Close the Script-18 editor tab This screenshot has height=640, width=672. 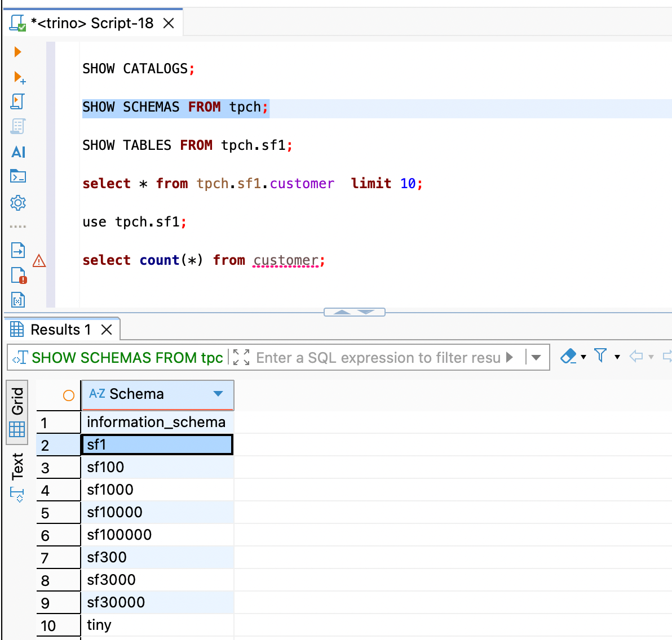tap(169, 23)
